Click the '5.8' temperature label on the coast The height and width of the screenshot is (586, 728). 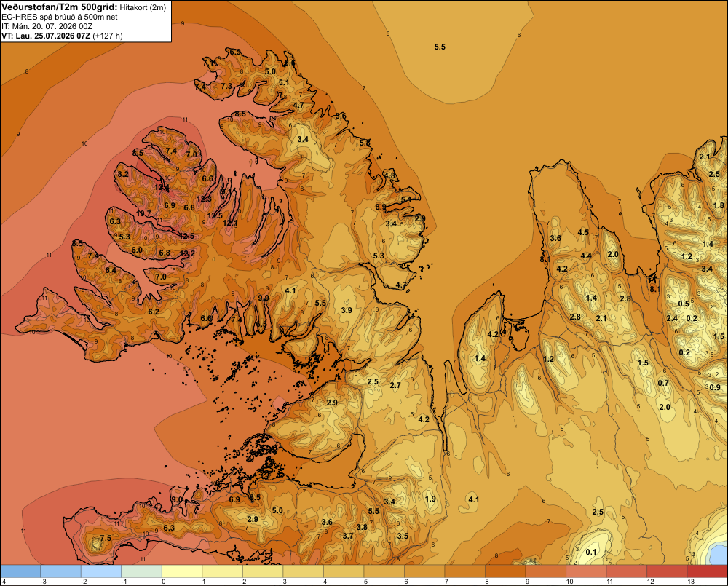pos(365,143)
